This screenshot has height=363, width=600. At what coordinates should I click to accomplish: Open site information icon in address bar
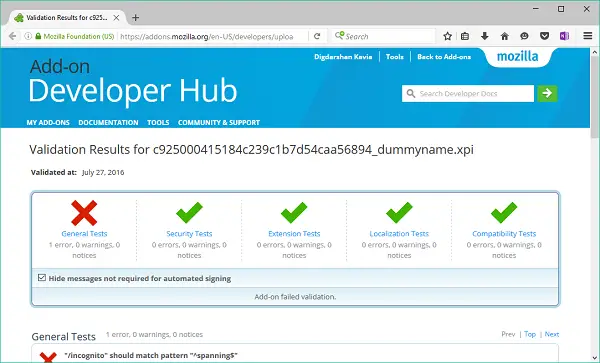28,36
